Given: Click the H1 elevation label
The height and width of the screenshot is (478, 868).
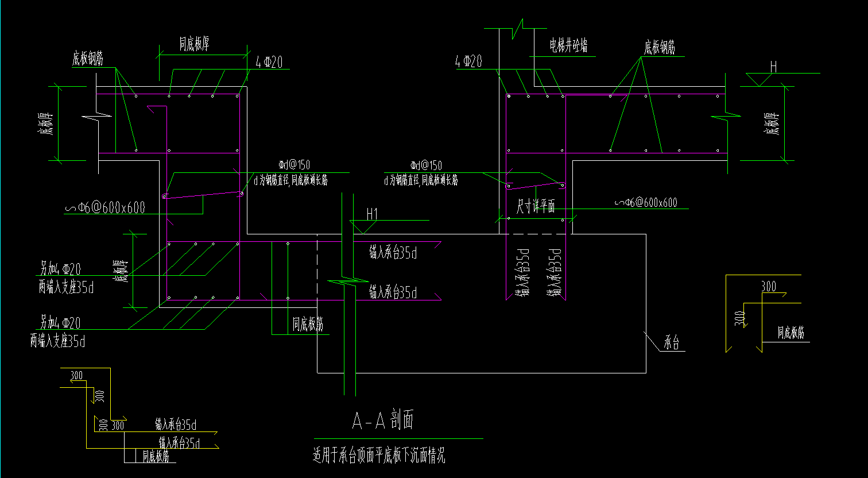Looking at the screenshot, I should [x=373, y=214].
